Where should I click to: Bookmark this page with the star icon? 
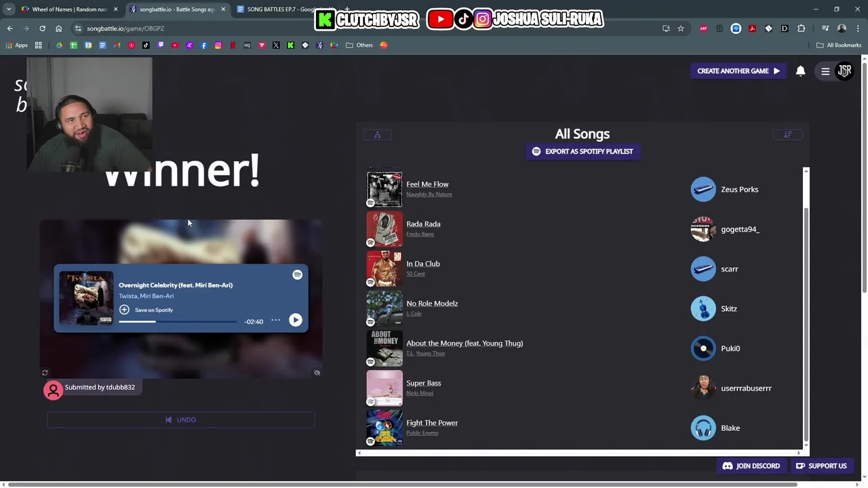(680, 28)
